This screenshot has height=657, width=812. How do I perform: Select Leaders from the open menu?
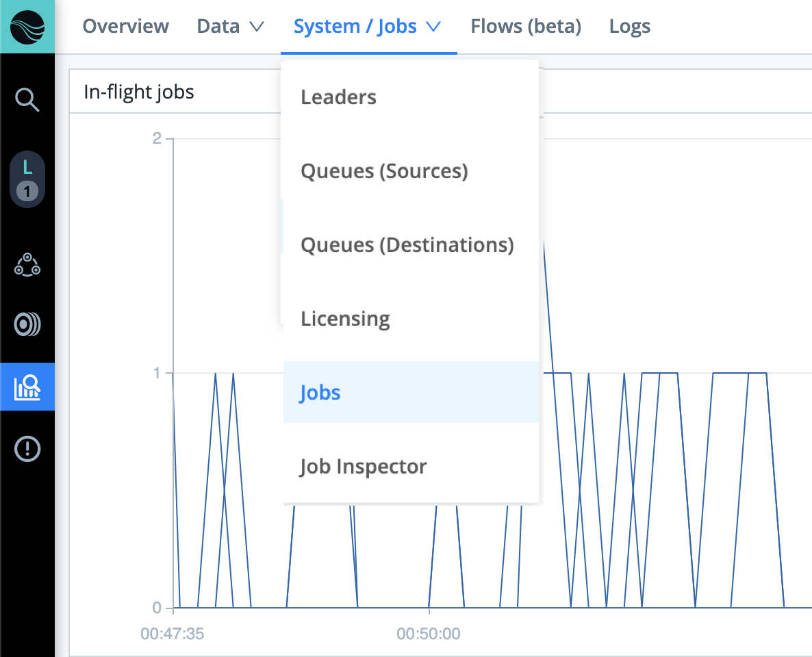coord(338,96)
